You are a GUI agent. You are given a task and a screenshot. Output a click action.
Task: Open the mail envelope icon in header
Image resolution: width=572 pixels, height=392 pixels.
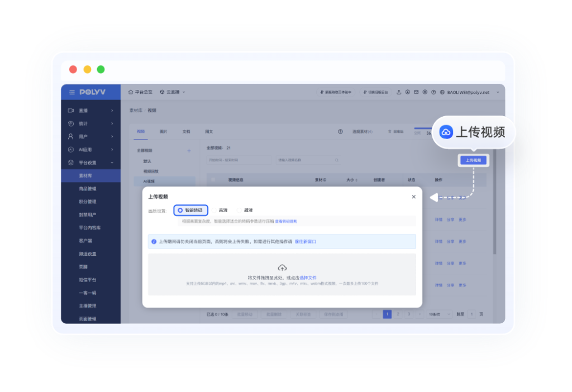(416, 92)
